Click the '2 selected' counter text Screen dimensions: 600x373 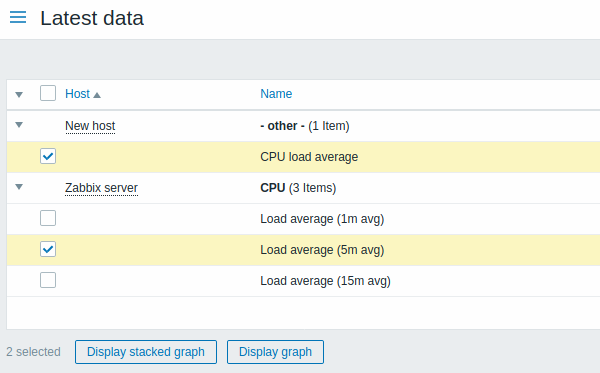(x=33, y=352)
